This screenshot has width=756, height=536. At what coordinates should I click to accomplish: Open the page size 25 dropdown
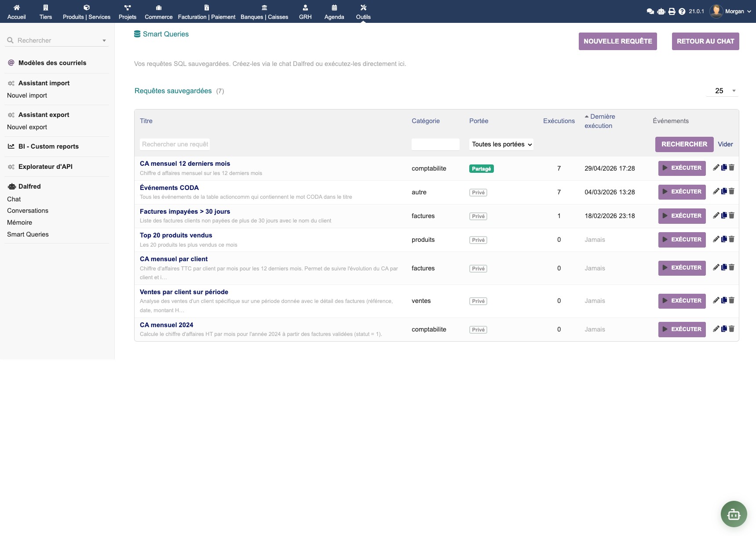tap(722, 91)
